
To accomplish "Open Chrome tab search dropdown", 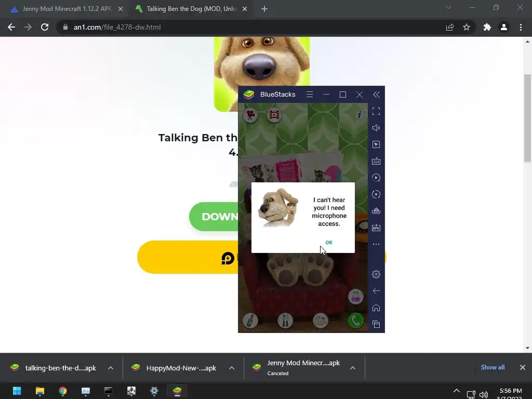I will (x=448, y=7).
